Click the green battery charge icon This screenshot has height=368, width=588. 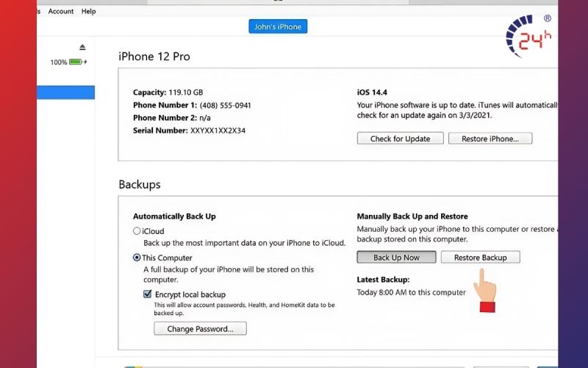[76, 62]
